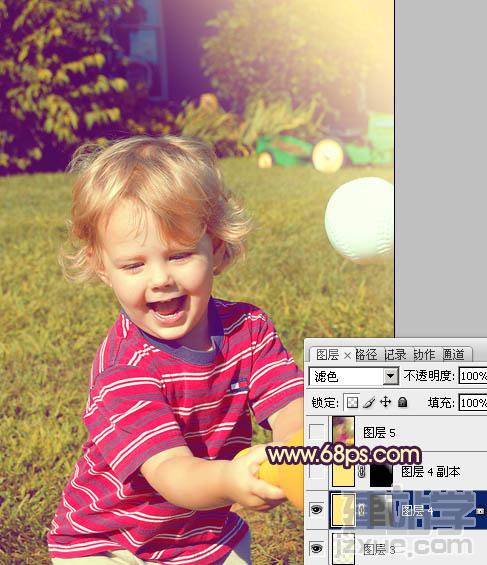Open the 滤色 blend mode dropdown arrow
487x565 pixels.
coord(390,377)
